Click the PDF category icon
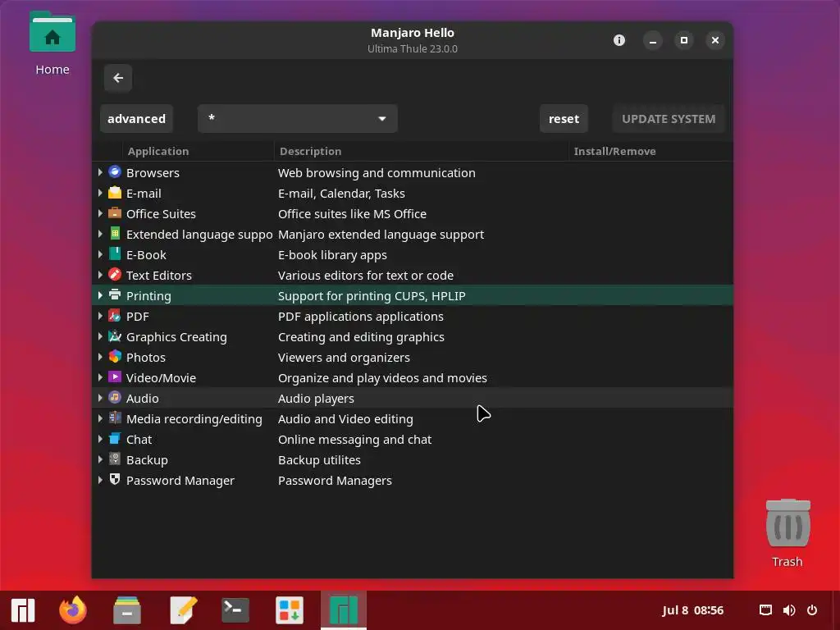Viewport: 840px width, 630px height. pos(115,316)
